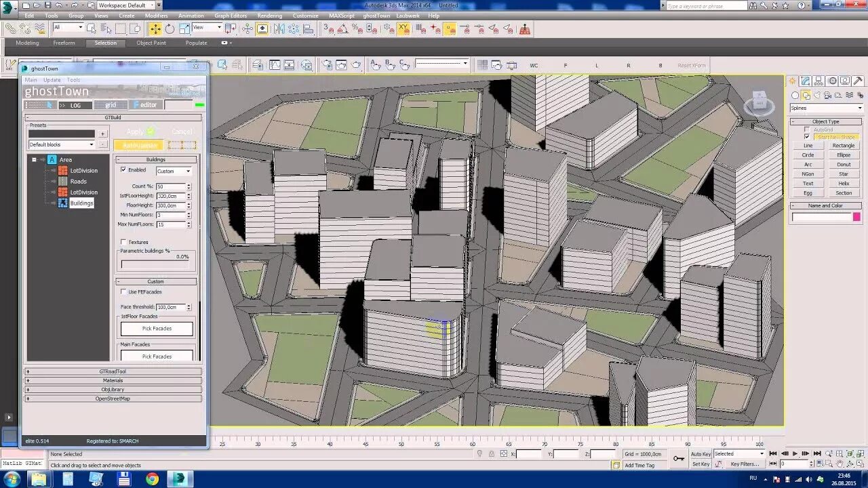
Task: Open the Rendering menu
Action: coord(270,16)
